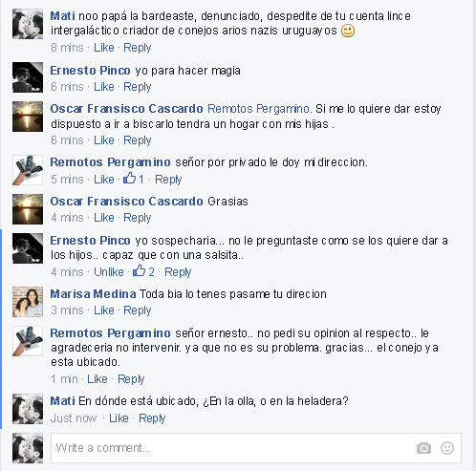Like Remotos Pergamino's 5 mins comment
476x471 pixels.
tap(104, 179)
